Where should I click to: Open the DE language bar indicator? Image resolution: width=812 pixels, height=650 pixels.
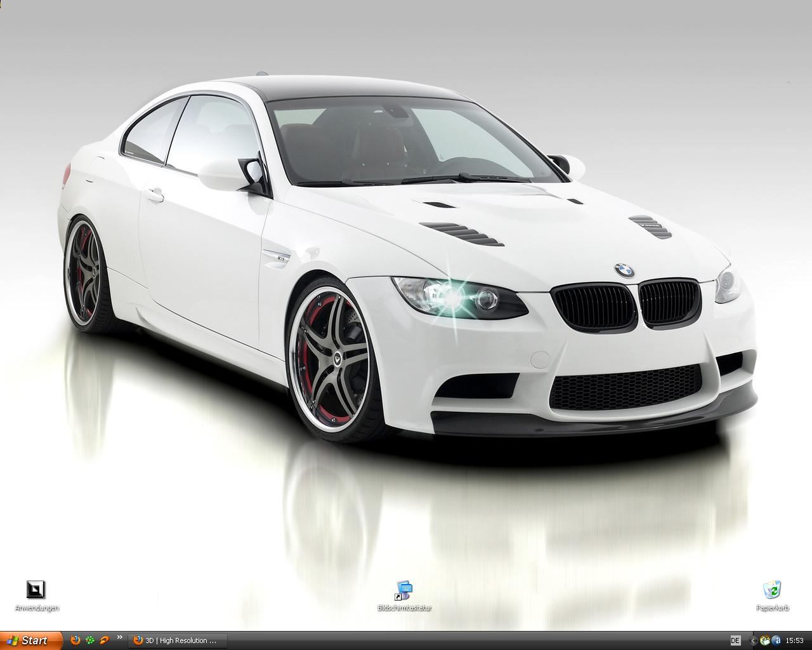(x=735, y=640)
